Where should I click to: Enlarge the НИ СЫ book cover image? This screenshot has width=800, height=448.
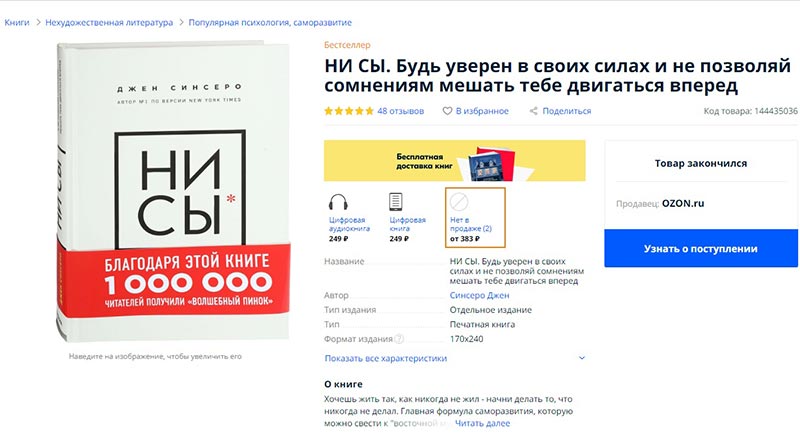173,191
